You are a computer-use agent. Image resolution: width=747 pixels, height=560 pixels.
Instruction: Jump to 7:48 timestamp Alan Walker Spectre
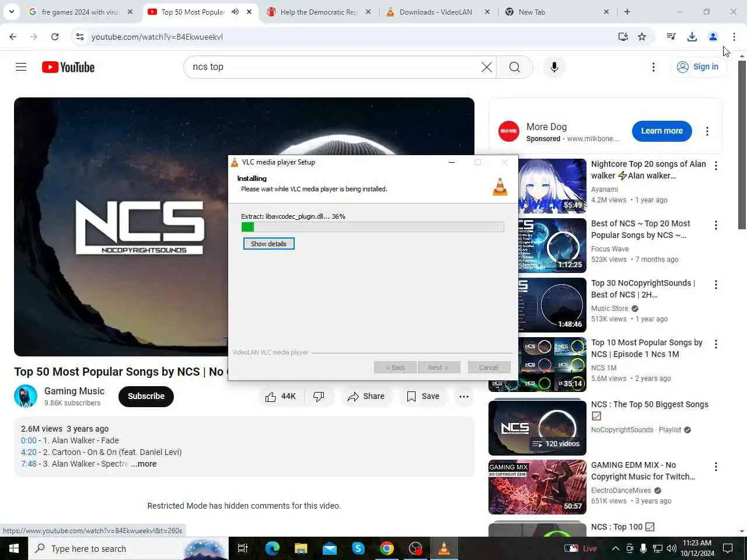pos(29,464)
